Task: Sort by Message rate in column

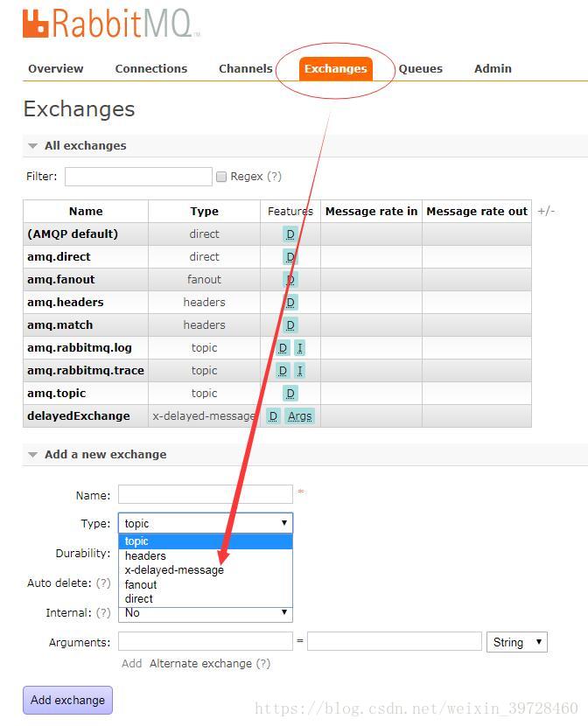Action: click(x=371, y=211)
